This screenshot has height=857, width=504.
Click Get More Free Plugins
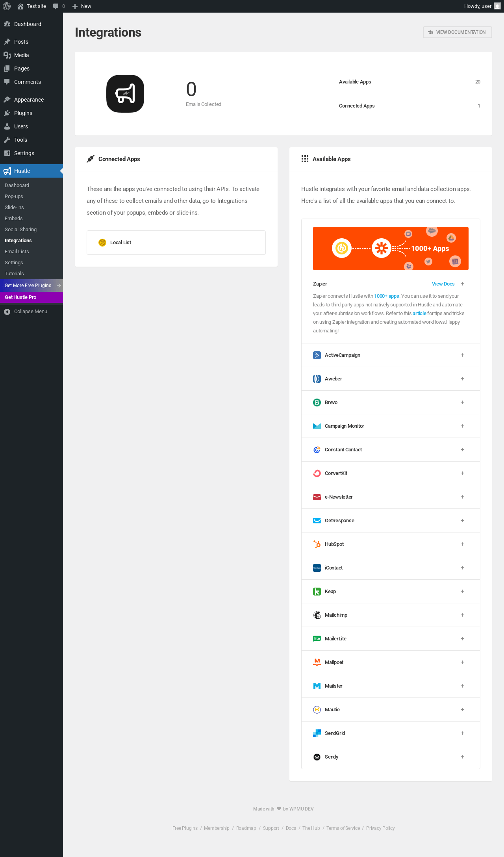click(31, 286)
